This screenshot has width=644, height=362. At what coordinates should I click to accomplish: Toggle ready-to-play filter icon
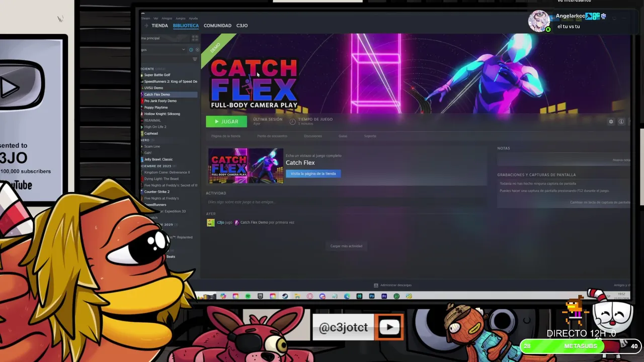[x=197, y=50]
